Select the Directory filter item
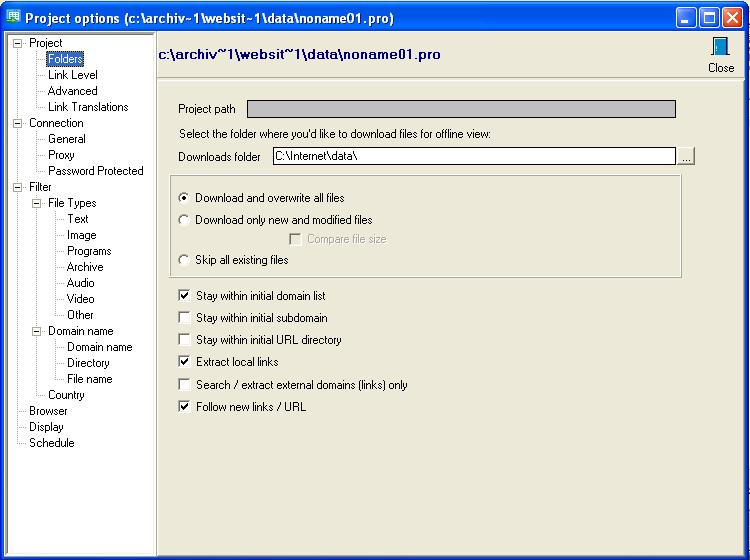Image resolution: width=750 pixels, height=560 pixels. tap(88, 363)
